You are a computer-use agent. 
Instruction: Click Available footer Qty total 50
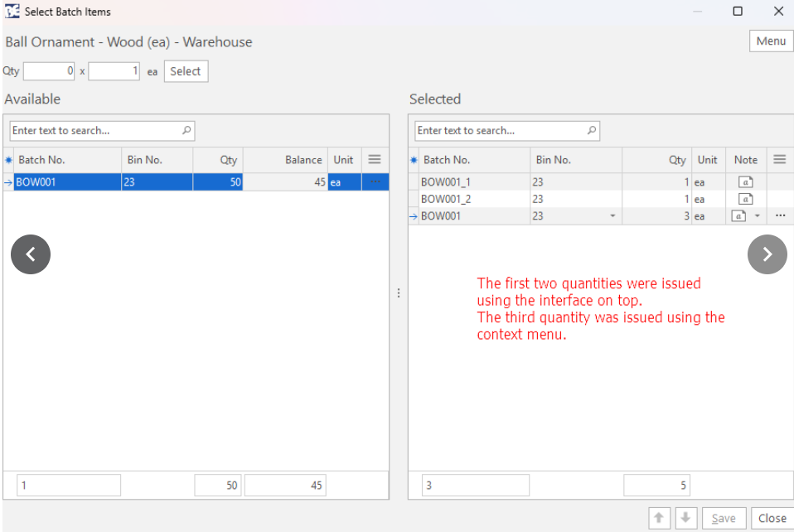[218, 486]
